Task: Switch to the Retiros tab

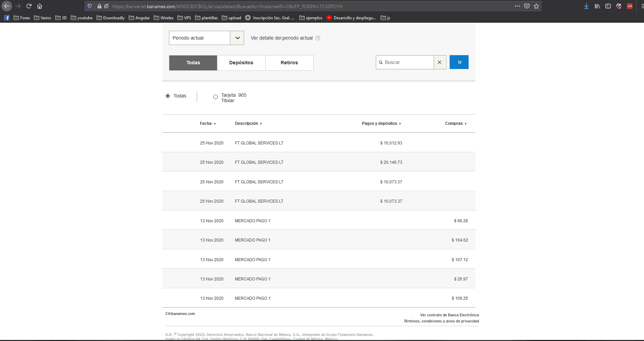Action: 289,63
